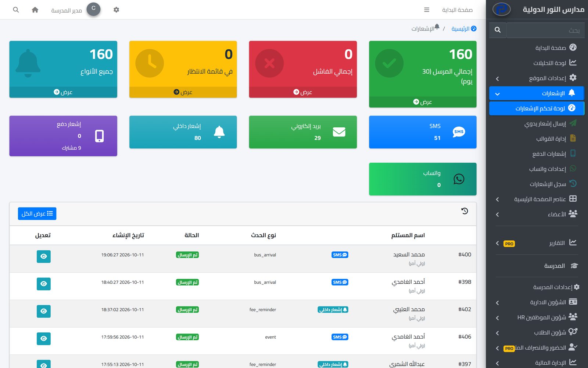The height and width of the screenshot is (368, 588).
Task: Open notification #402 with the eye button
Action: tap(44, 311)
